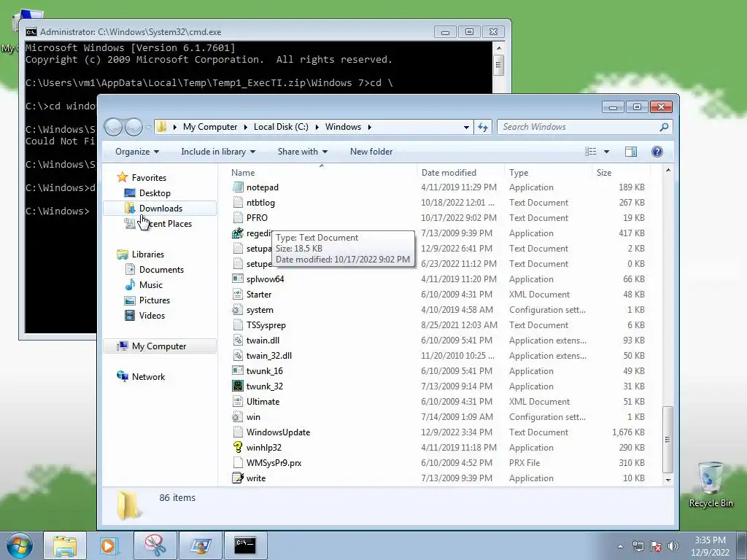The width and height of the screenshot is (747, 560).
Task: Click the search magnifier icon
Action: [x=664, y=127]
